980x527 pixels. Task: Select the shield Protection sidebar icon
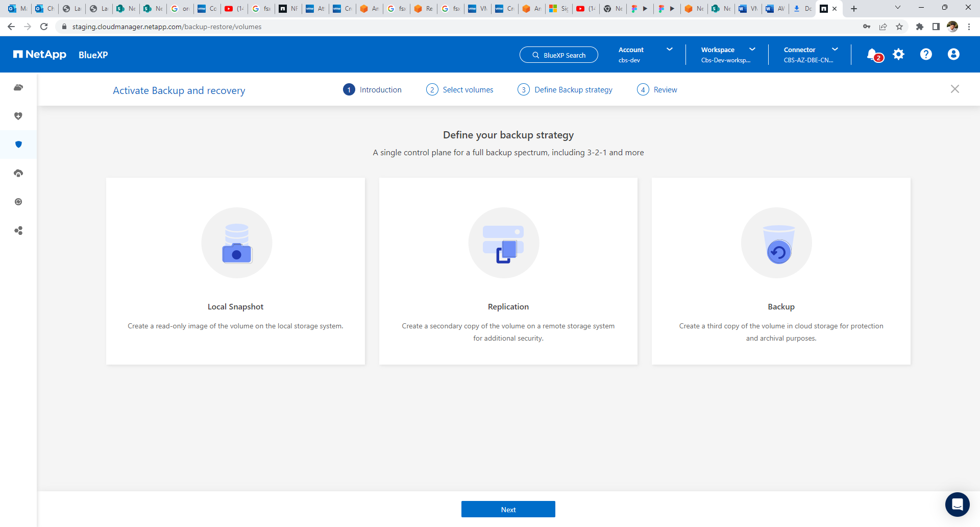pyautogui.click(x=18, y=145)
